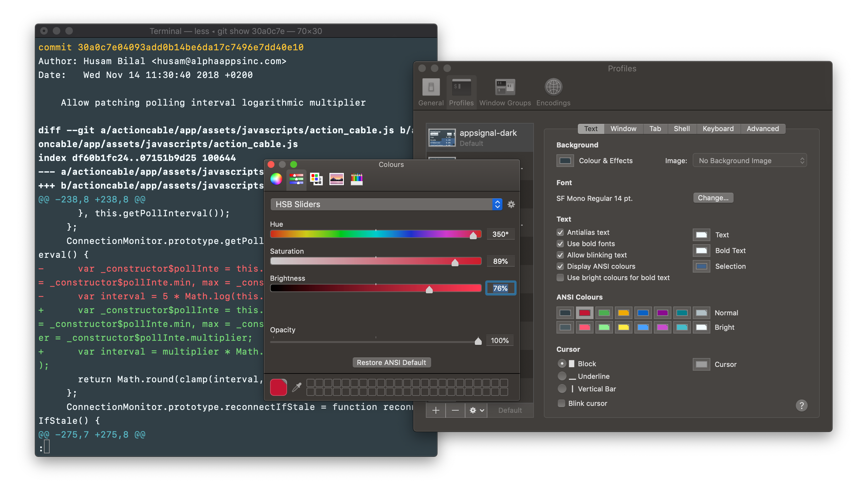Select the Colour Sliders mode
The image size is (868, 503).
[296, 179]
